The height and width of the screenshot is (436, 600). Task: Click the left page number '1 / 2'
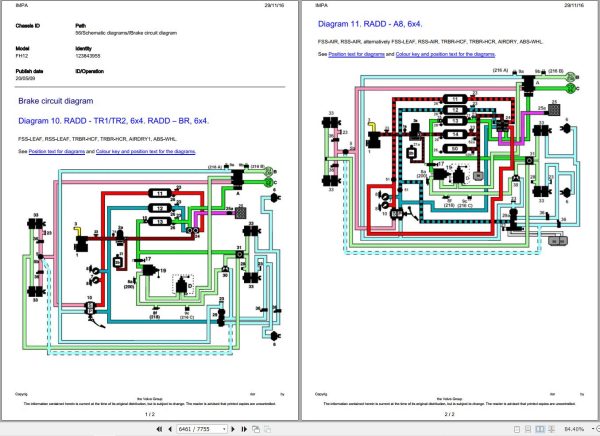point(150,414)
